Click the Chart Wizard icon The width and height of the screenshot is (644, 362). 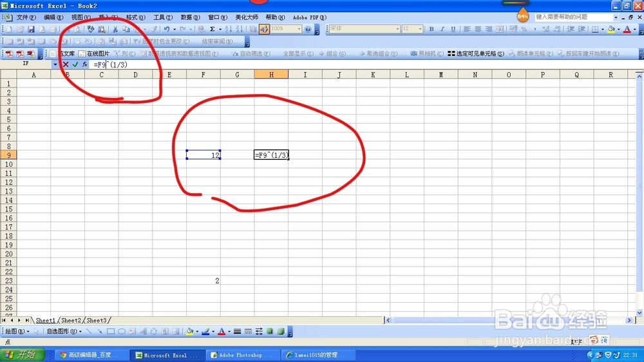253,29
